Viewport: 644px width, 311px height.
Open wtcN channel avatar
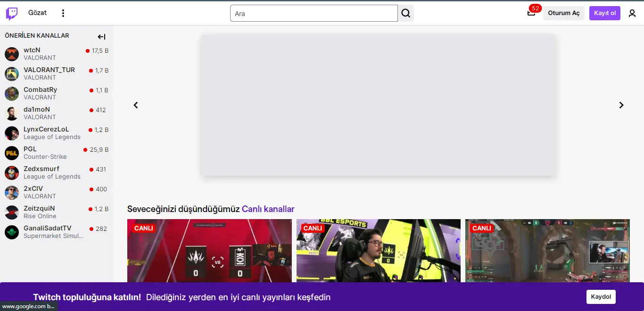pyautogui.click(x=12, y=54)
